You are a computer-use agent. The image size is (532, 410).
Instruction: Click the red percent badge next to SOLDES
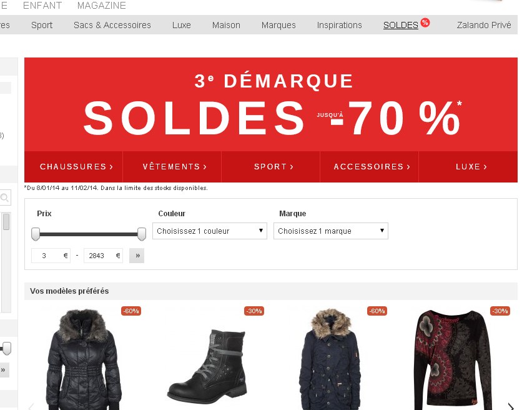pos(425,22)
